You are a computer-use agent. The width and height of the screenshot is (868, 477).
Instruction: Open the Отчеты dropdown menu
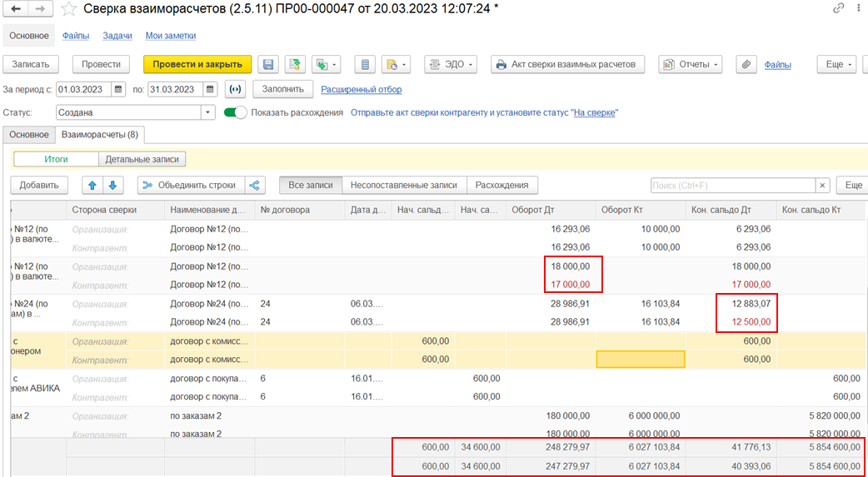pyautogui.click(x=690, y=64)
